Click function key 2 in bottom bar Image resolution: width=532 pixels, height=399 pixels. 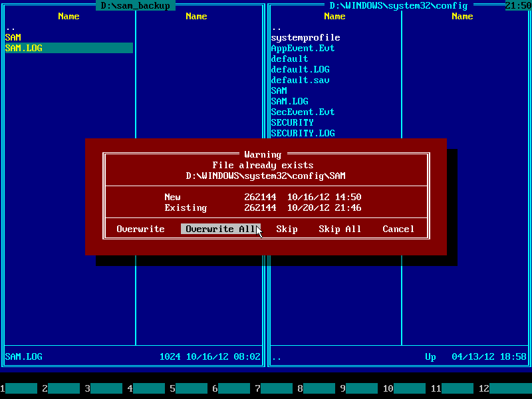point(61,388)
